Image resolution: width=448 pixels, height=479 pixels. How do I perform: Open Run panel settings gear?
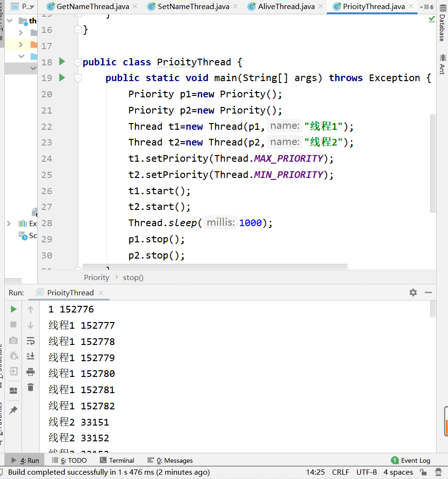(413, 292)
